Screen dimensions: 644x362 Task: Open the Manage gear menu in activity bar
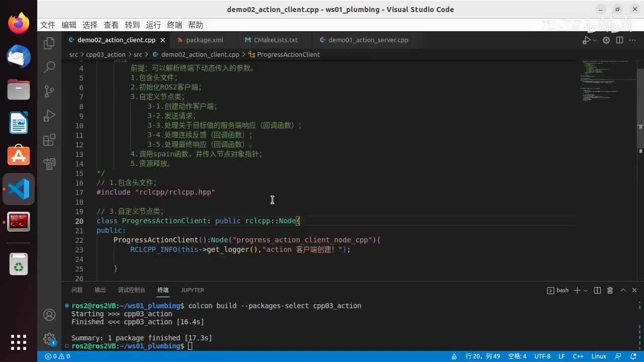tap(49, 338)
